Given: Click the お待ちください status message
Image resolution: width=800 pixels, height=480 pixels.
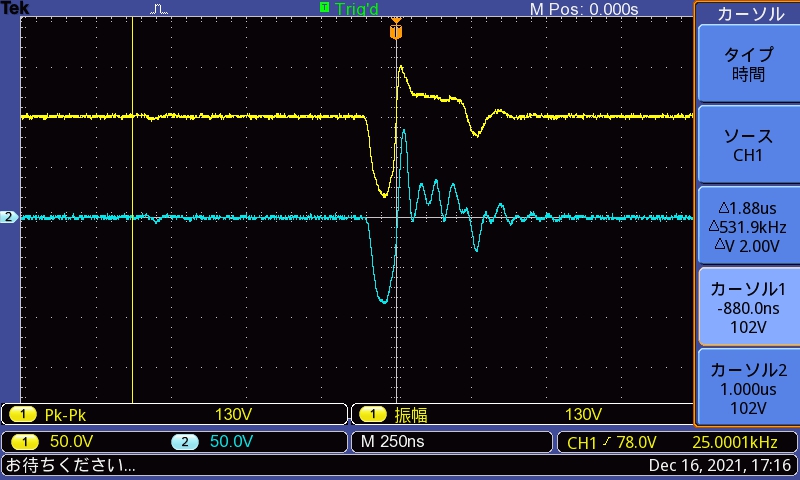Looking at the screenshot, I should [70, 465].
